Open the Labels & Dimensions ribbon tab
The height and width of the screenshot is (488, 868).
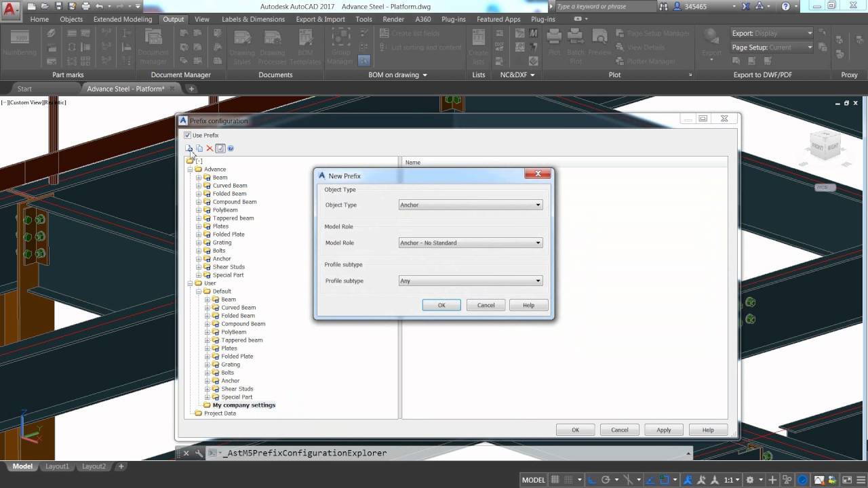[253, 19]
